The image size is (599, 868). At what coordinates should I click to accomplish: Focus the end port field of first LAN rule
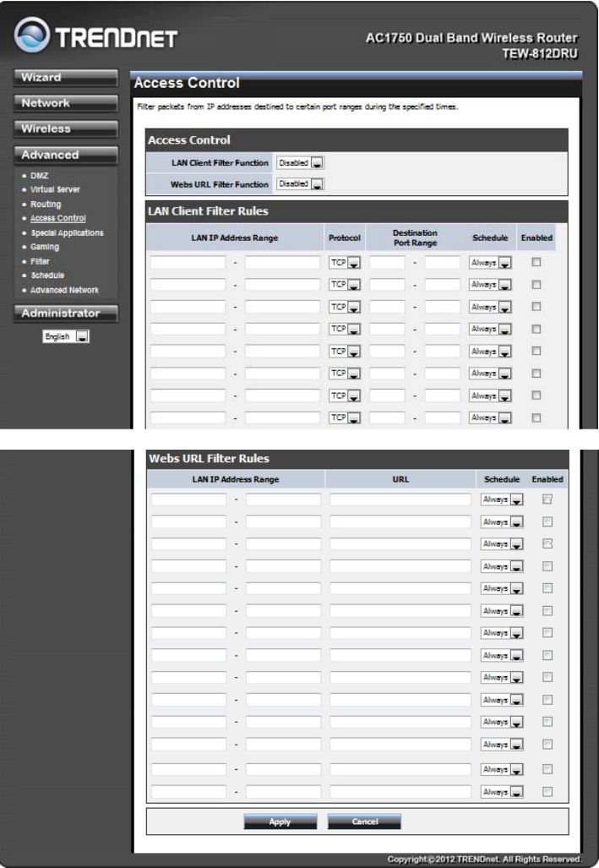tap(443, 262)
